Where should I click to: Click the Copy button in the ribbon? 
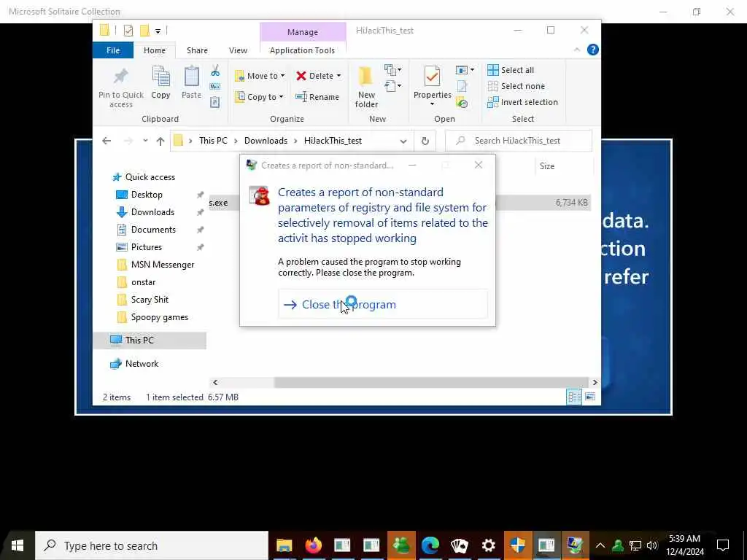coord(160,83)
